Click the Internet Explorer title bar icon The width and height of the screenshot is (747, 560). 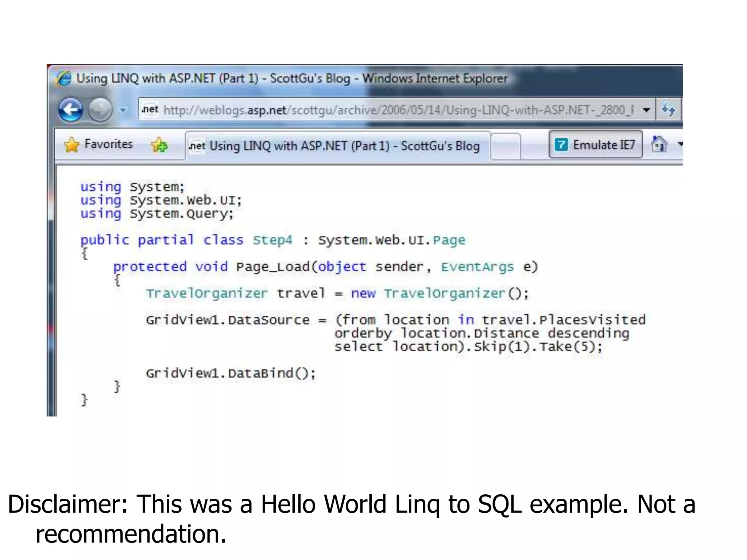pyautogui.click(x=64, y=79)
